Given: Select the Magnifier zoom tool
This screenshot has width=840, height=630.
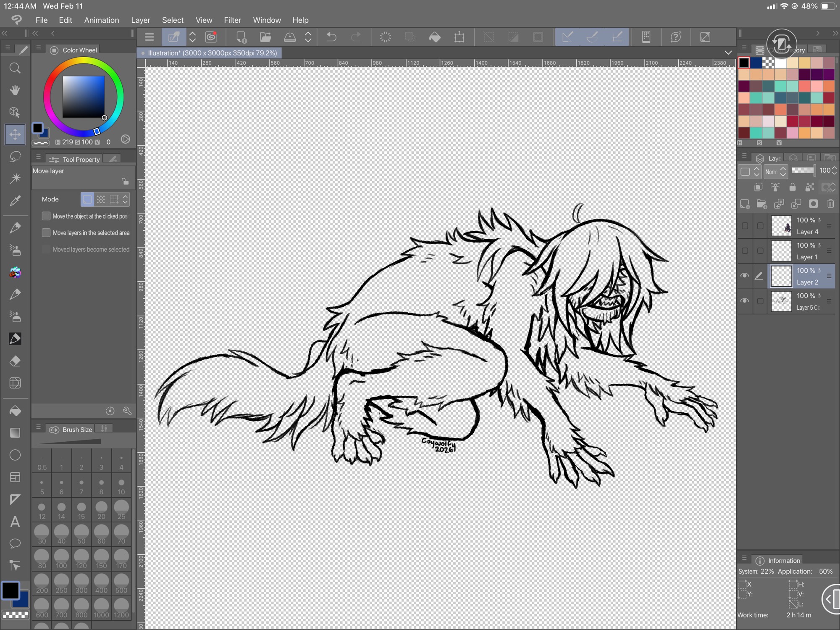Looking at the screenshot, I should tap(15, 68).
